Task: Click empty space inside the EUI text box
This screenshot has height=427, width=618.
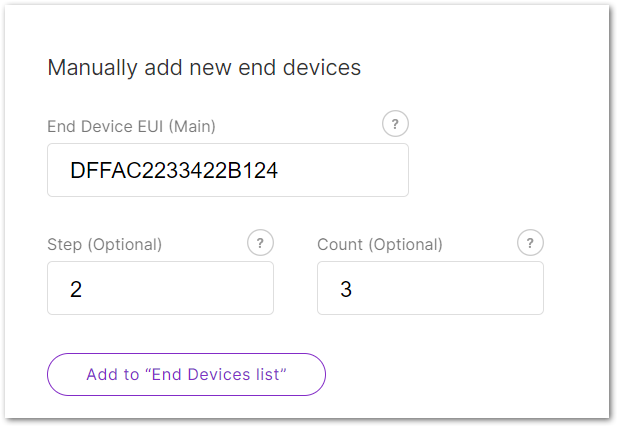Action: point(343,170)
